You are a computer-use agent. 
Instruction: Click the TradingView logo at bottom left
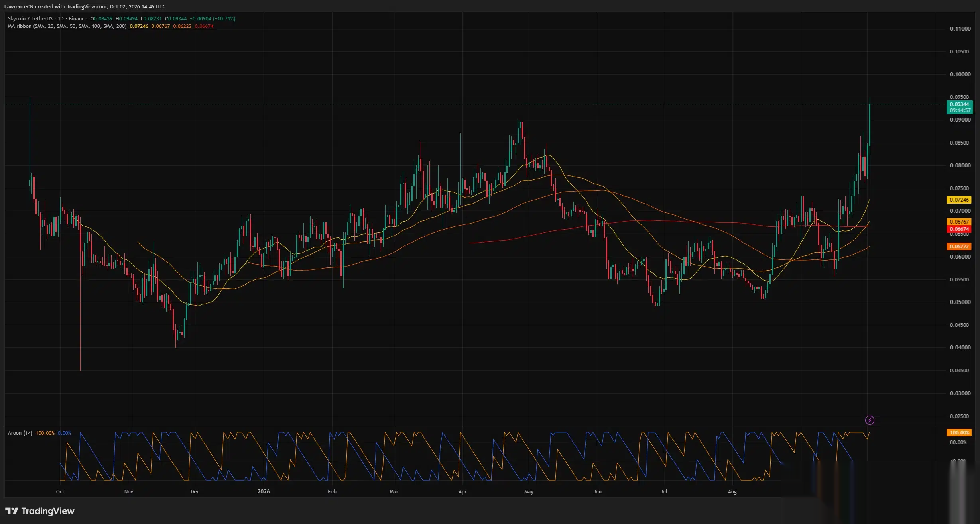tap(40, 511)
